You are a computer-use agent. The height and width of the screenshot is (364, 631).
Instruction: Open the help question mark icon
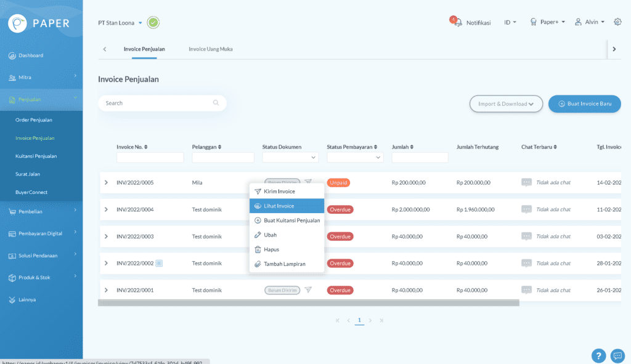coord(598,355)
